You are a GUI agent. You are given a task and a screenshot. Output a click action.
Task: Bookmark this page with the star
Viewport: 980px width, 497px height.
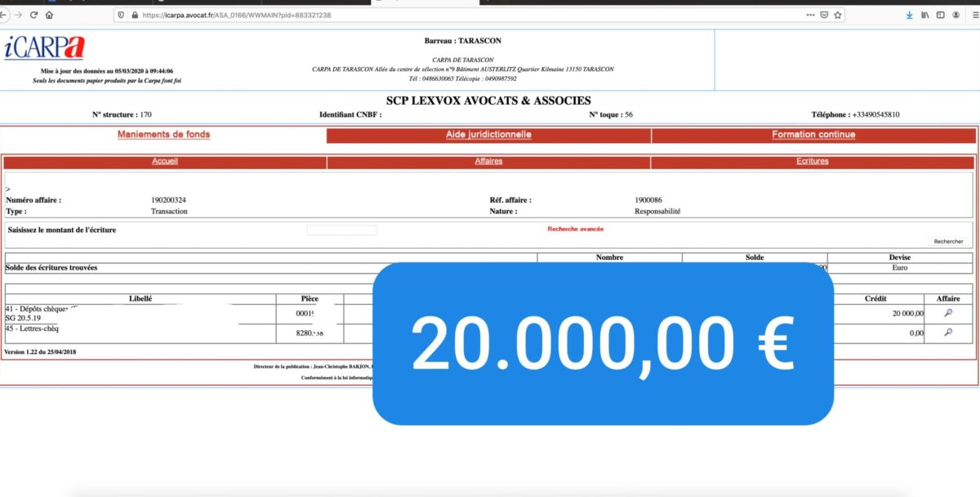[x=838, y=15]
